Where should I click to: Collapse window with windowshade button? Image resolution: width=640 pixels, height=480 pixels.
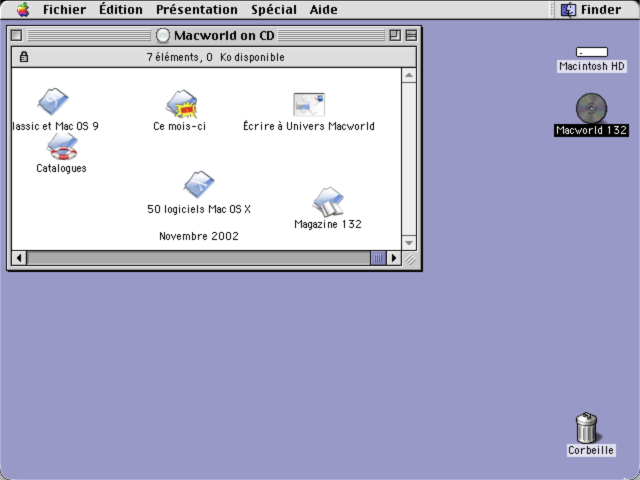pyautogui.click(x=411, y=36)
